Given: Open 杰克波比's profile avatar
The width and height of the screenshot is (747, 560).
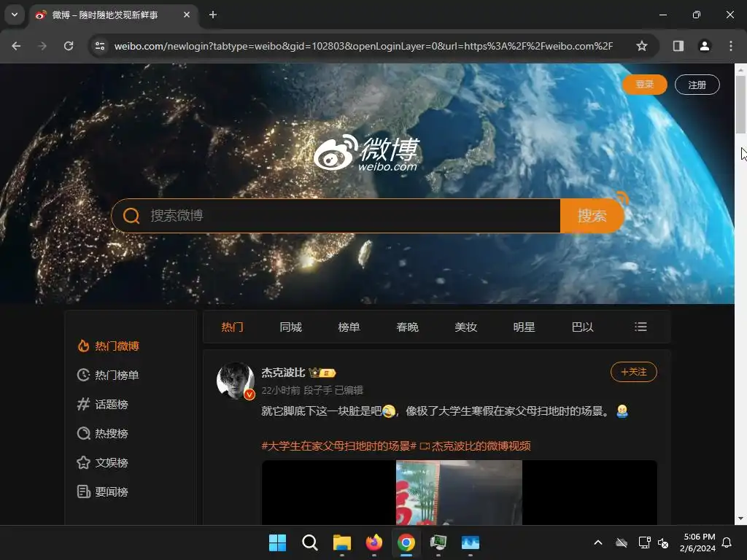Looking at the screenshot, I should coord(236,381).
